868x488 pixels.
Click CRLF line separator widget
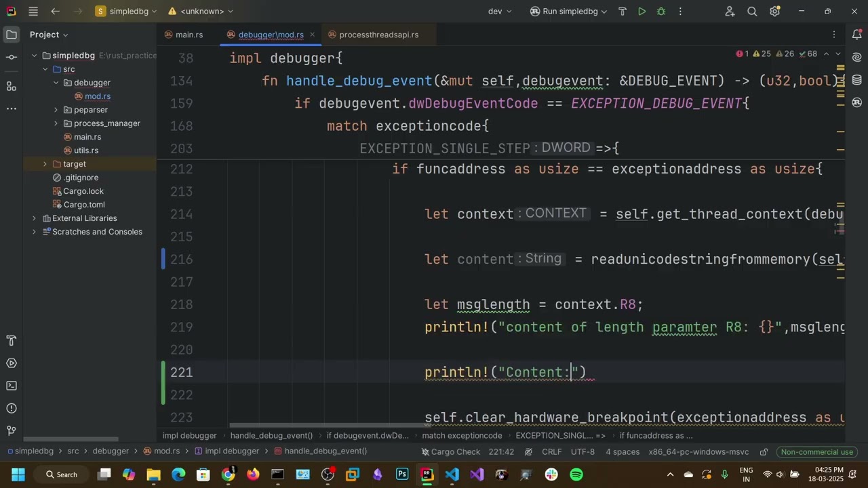click(551, 452)
